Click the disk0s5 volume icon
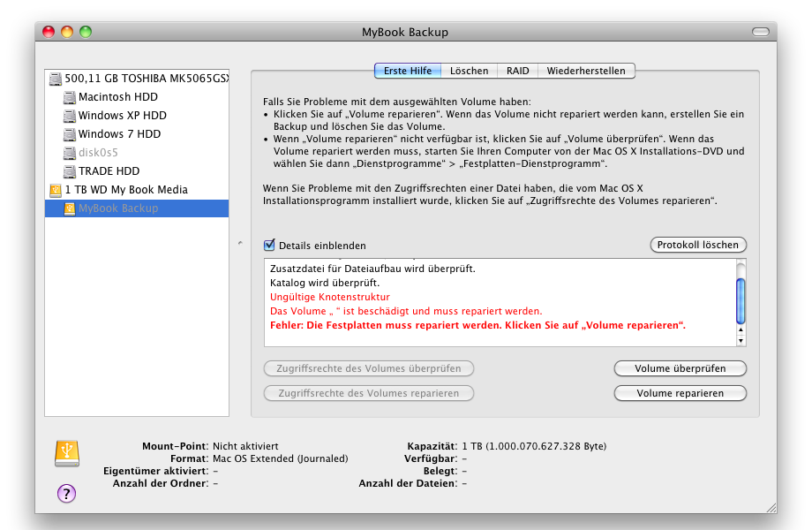Screen dimensions: 812x530 tap(70, 153)
